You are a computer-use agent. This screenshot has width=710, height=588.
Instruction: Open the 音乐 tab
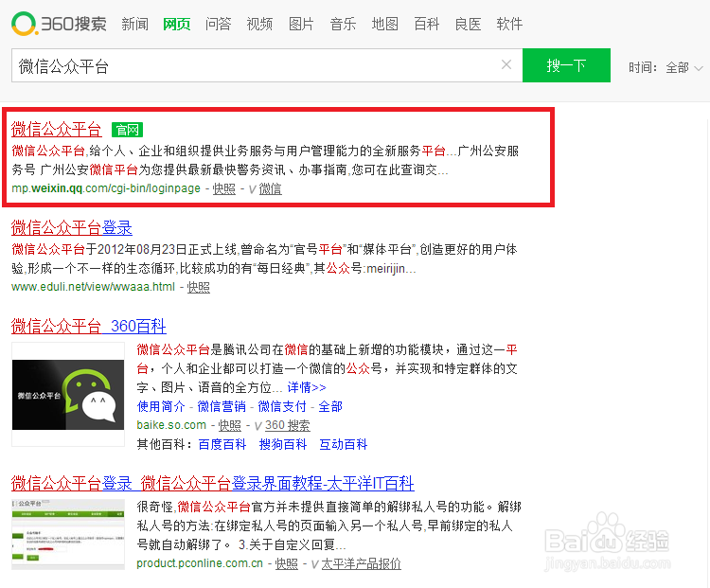tap(343, 24)
